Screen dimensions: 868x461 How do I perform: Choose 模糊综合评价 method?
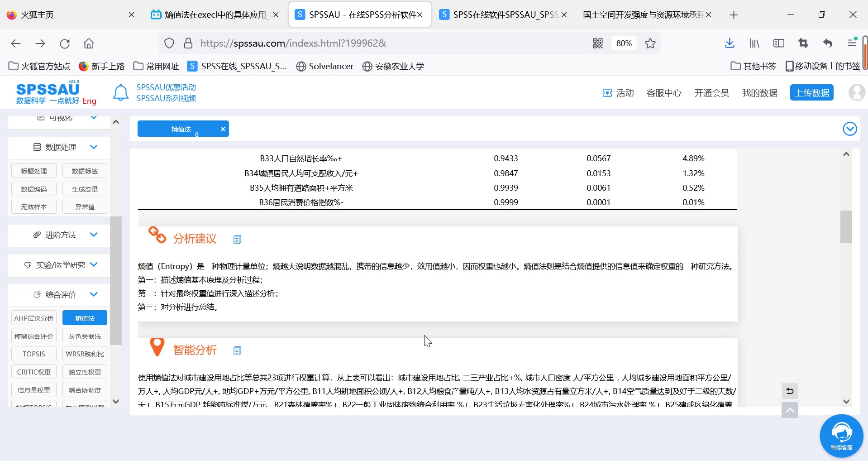tap(34, 336)
